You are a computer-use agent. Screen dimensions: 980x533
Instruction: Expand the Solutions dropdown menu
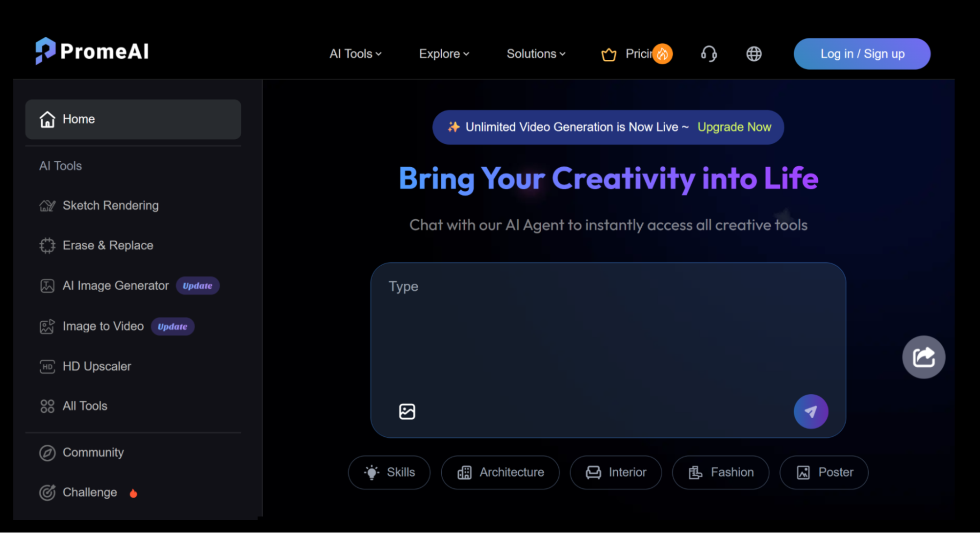coord(536,54)
